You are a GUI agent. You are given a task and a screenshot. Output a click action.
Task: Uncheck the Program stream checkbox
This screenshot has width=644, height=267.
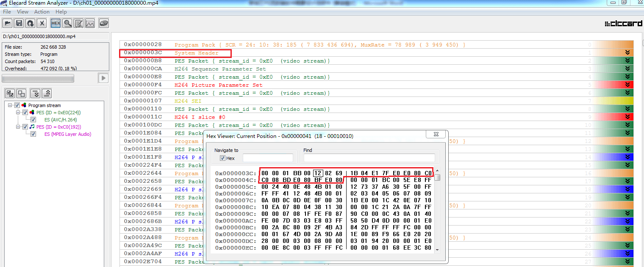coord(17,105)
